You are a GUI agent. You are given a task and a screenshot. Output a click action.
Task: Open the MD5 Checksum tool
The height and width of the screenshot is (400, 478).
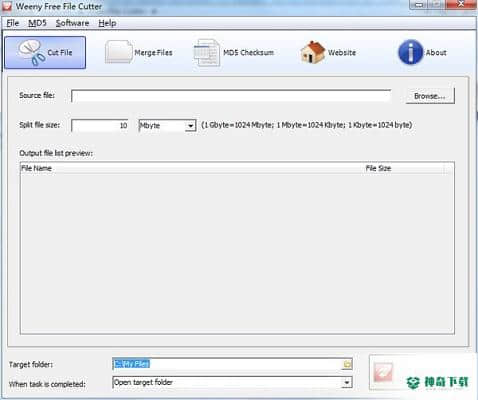[233, 52]
